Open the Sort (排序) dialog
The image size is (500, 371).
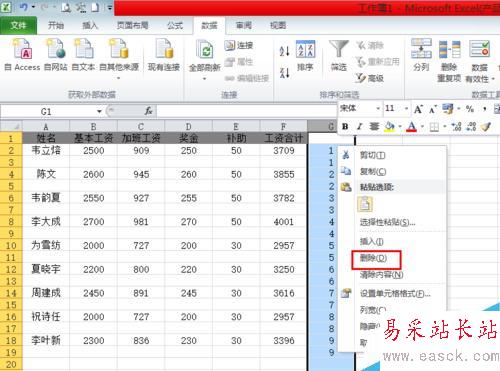(305, 55)
